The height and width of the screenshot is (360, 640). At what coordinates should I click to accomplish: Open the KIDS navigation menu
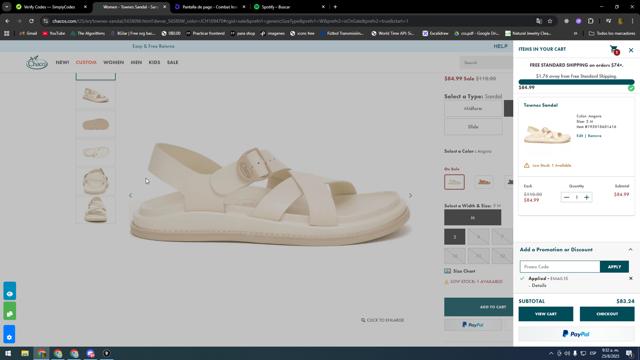pos(154,62)
